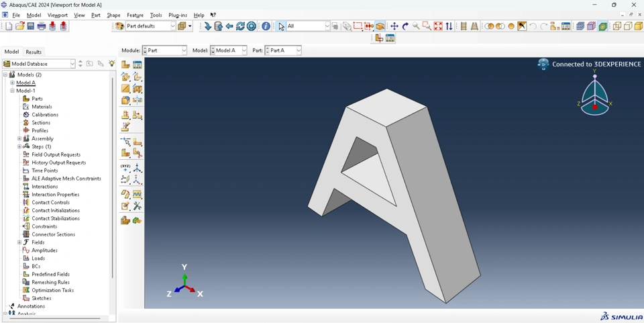Click the model tree vertical scrollbar
Image resolution: width=644 pixels, height=323 pixels.
coord(112,177)
